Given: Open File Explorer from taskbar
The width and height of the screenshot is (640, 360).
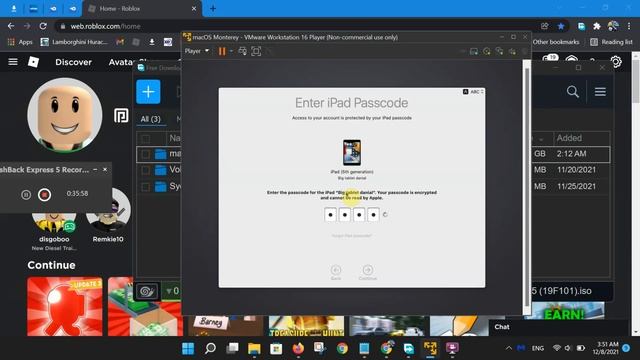Looking at the screenshot, I should click(x=254, y=349).
